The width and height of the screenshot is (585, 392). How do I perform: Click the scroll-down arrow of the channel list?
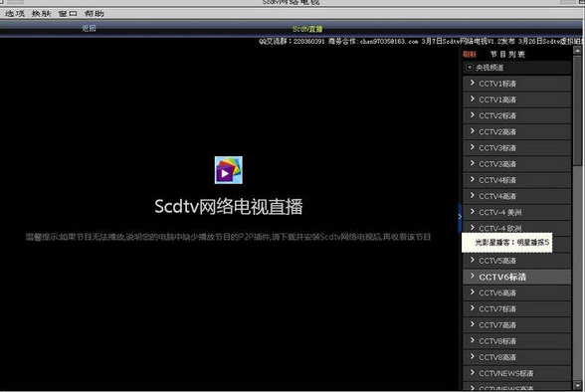click(x=577, y=385)
